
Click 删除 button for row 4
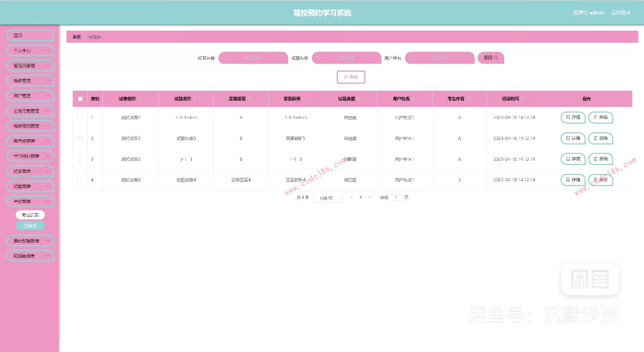click(601, 180)
